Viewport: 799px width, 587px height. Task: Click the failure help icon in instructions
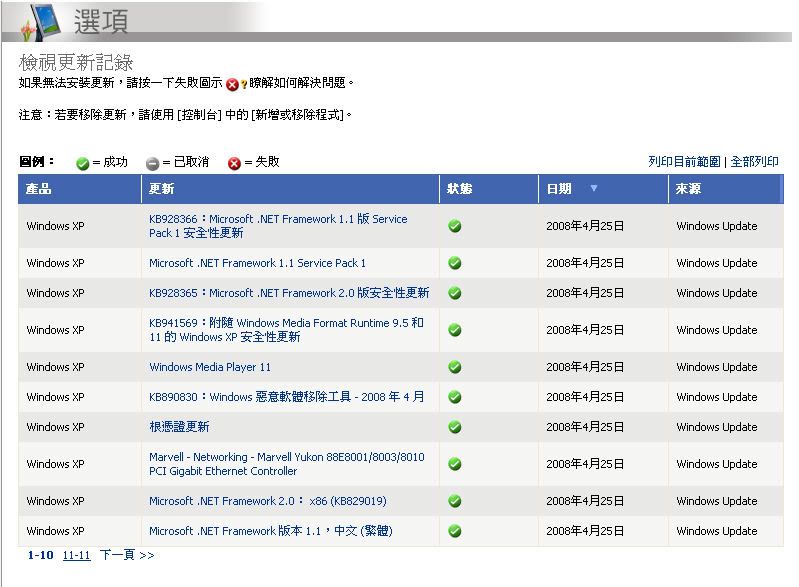point(236,84)
